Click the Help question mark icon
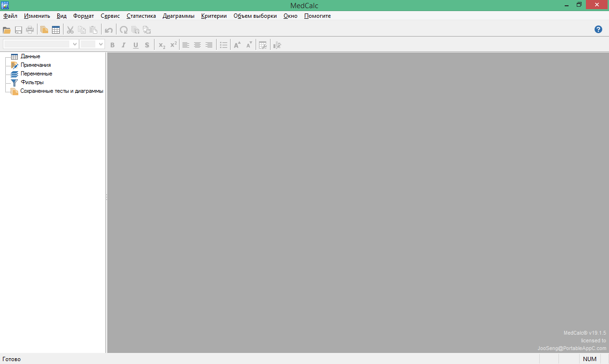The height and width of the screenshot is (364, 609). click(x=598, y=29)
